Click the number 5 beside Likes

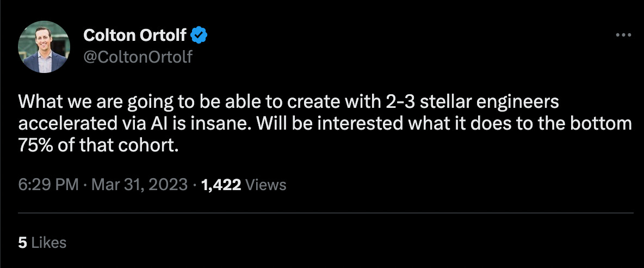22,242
